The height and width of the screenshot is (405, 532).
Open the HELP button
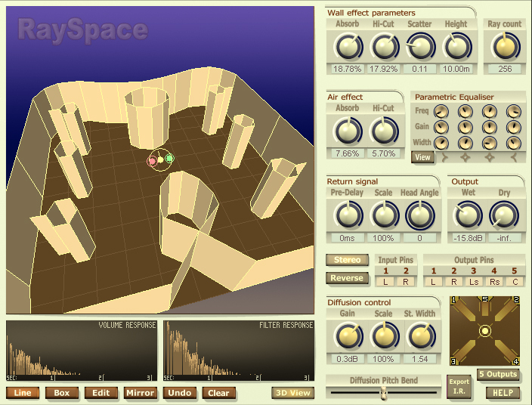click(503, 393)
